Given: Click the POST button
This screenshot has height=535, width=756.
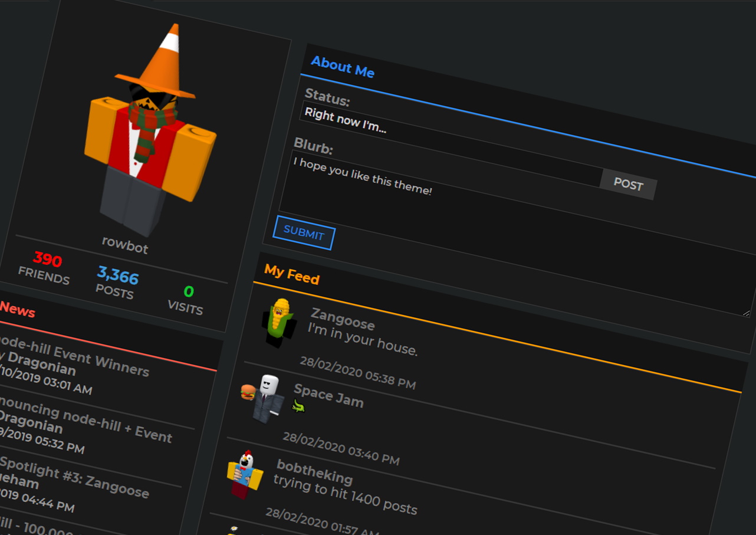Looking at the screenshot, I should click(x=628, y=185).
